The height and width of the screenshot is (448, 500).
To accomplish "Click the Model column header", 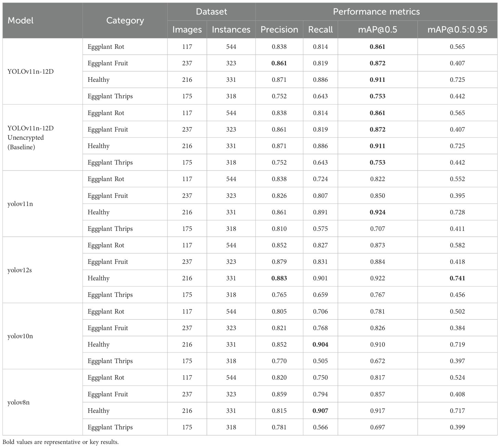I will 21,21.
